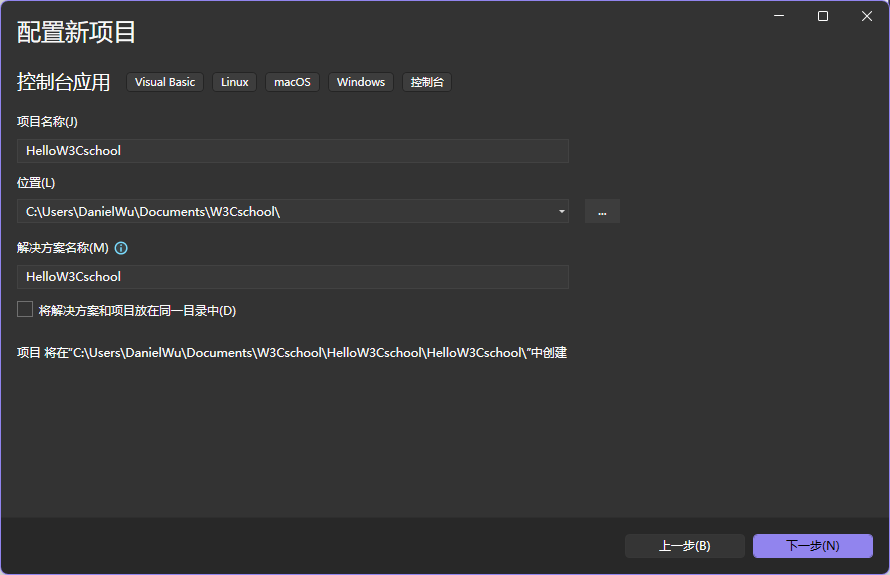The image size is (890, 575).
Task: Click the Linux platform tag
Action: (x=235, y=82)
